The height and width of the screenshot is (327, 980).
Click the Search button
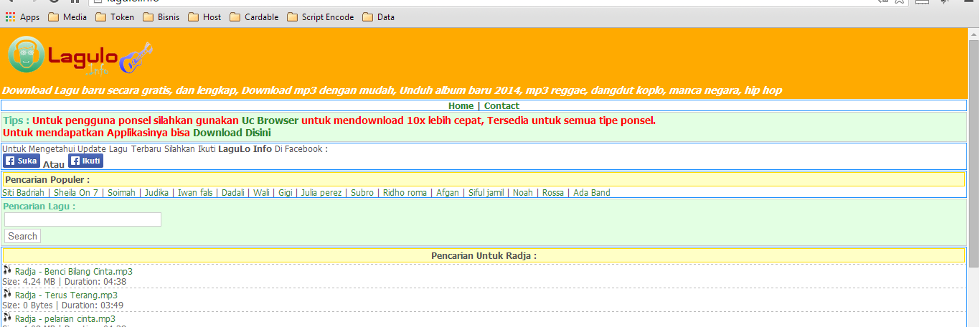(22, 236)
